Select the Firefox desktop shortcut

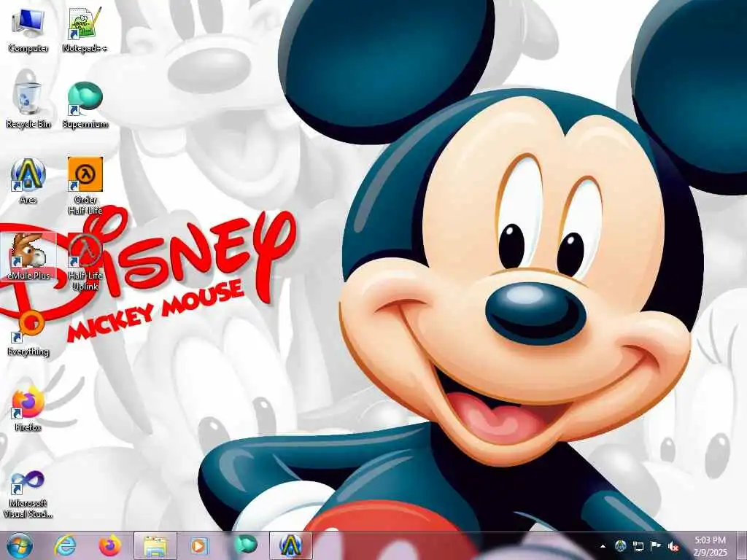[x=28, y=408]
